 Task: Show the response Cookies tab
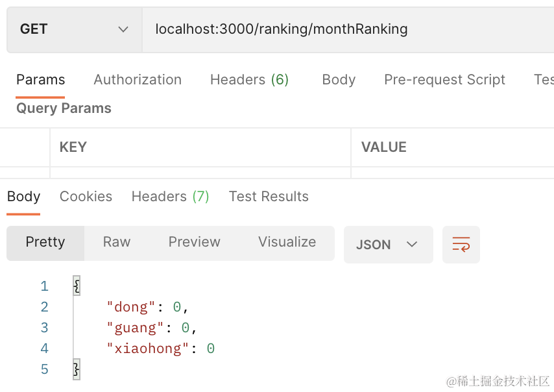coord(86,197)
